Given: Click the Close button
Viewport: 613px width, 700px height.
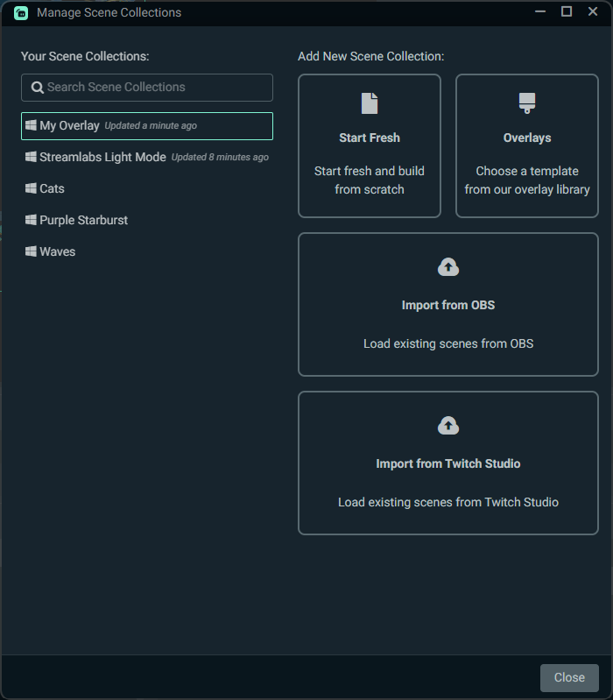Looking at the screenshot, I should (x=569, y=678).
